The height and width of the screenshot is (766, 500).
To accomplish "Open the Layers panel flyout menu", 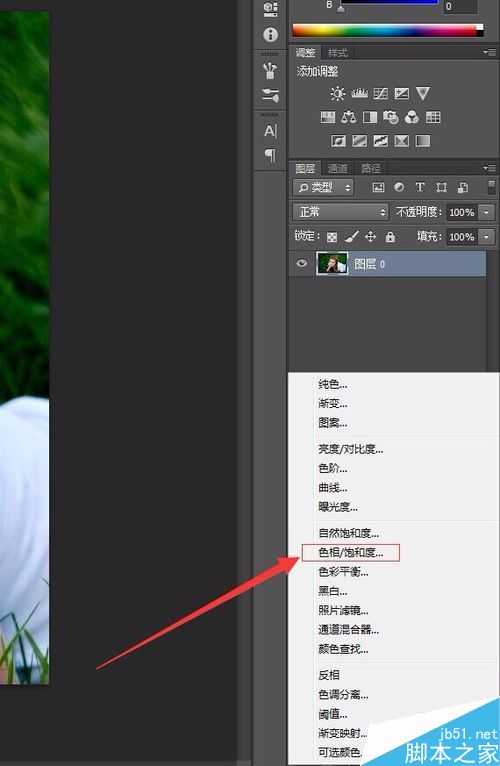I will (489, 168).
